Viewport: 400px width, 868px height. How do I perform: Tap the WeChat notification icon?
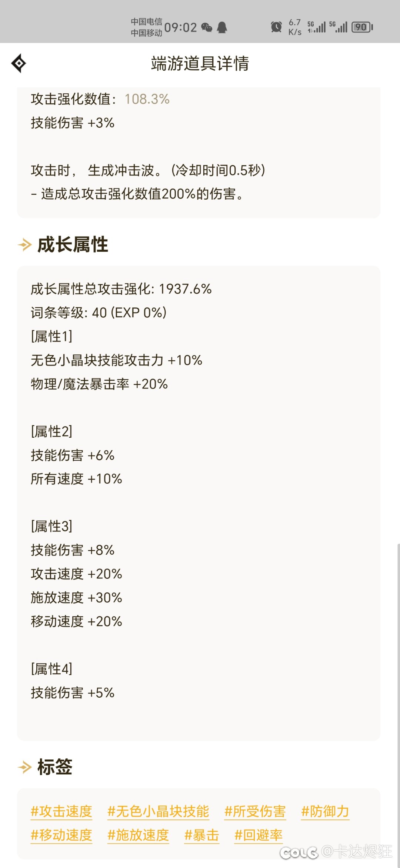(x=207, y=27)
